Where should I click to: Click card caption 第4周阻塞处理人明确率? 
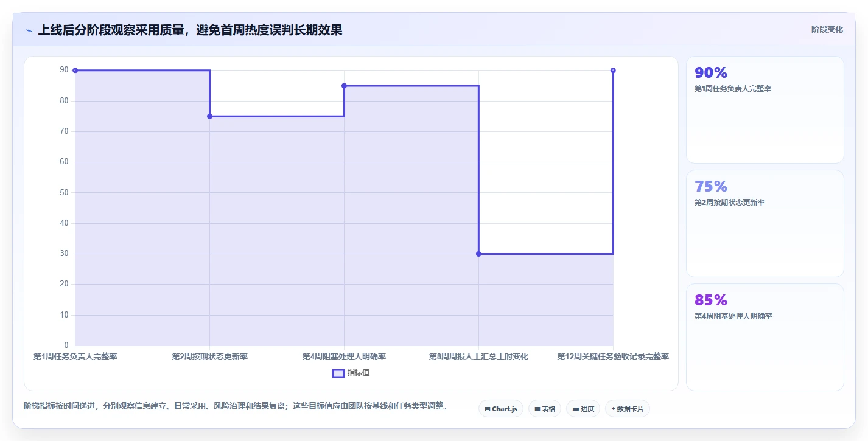tap(733, 316)
